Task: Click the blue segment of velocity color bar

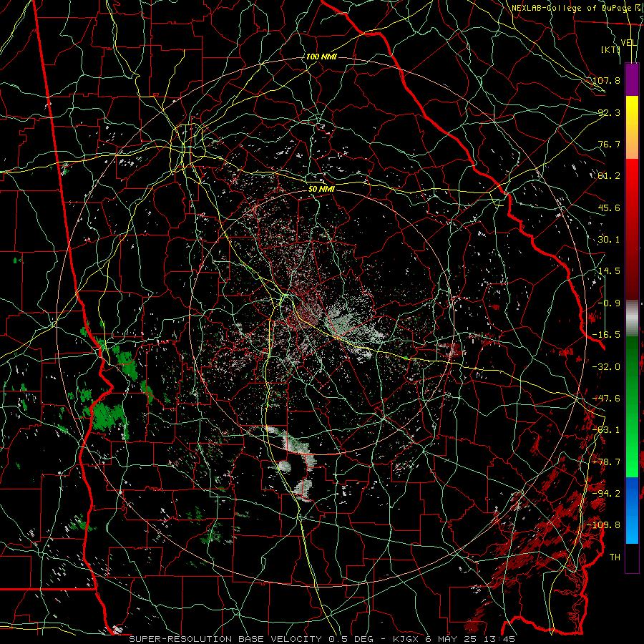Action: 632,510
